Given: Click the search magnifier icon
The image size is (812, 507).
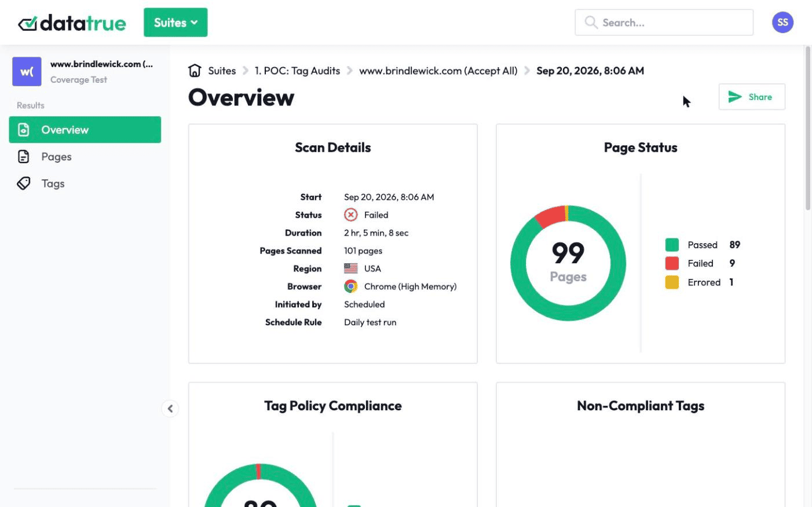Looking at the screenshot, I should (591, 22).
